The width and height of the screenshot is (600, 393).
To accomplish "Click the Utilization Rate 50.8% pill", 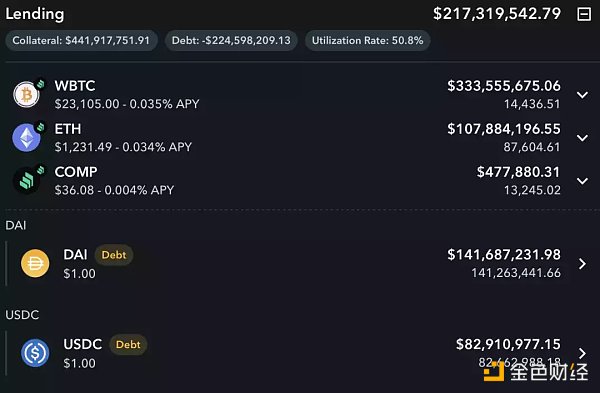I will pos(367,41).
